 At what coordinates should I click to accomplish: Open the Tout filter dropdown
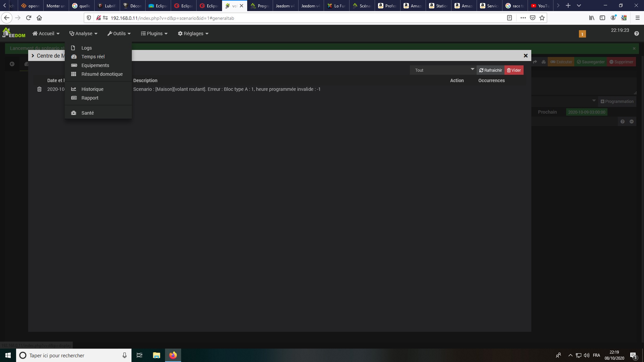click(x=443, y=70)
